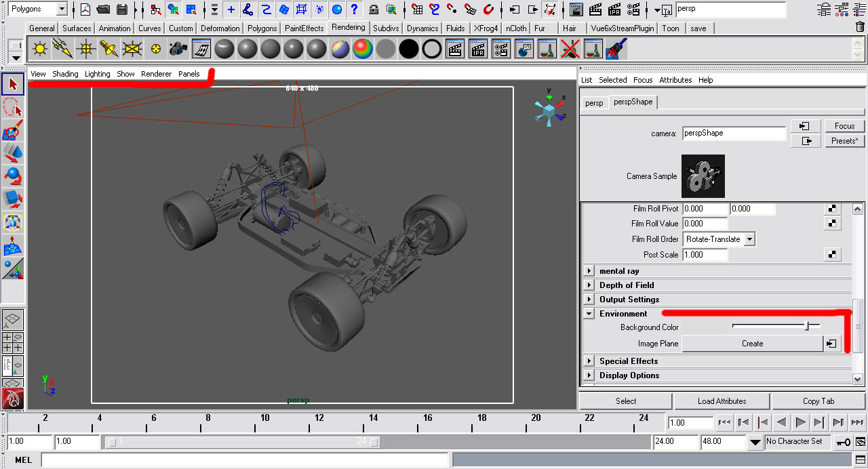This screenshot has width=868, height=469.
Task: Pick the Paint Selection tool
Action: pos(13,130)
